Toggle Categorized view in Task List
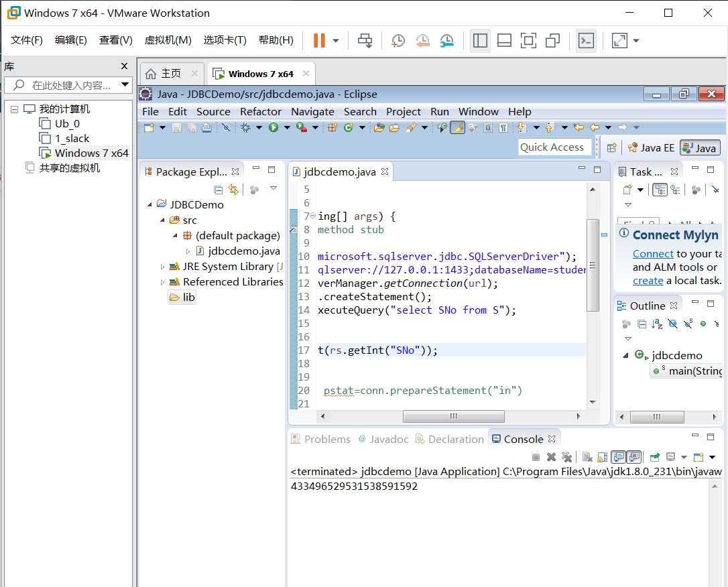The image size is (728, 587). coord(660,190)
